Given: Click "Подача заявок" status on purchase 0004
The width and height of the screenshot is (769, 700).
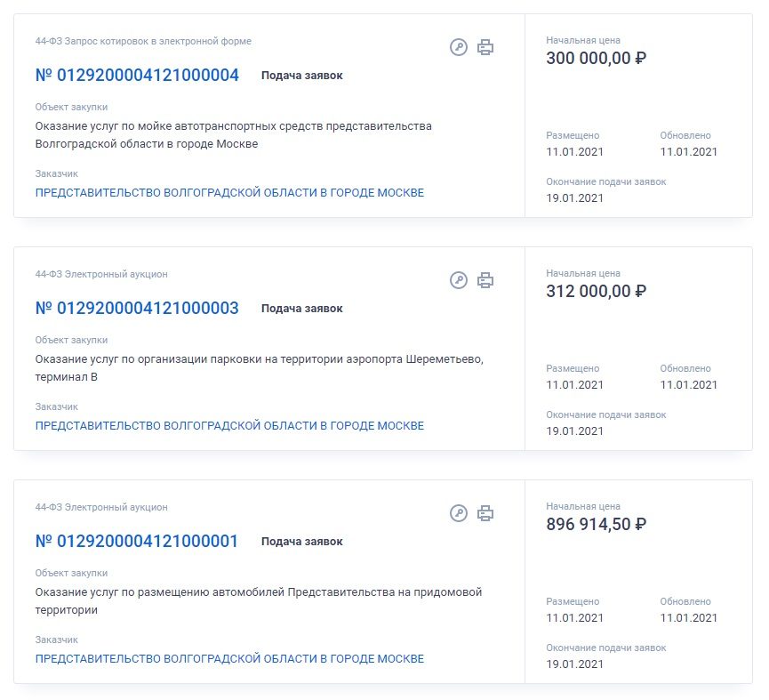Looking at the screenshot, I should click(301, 76).
